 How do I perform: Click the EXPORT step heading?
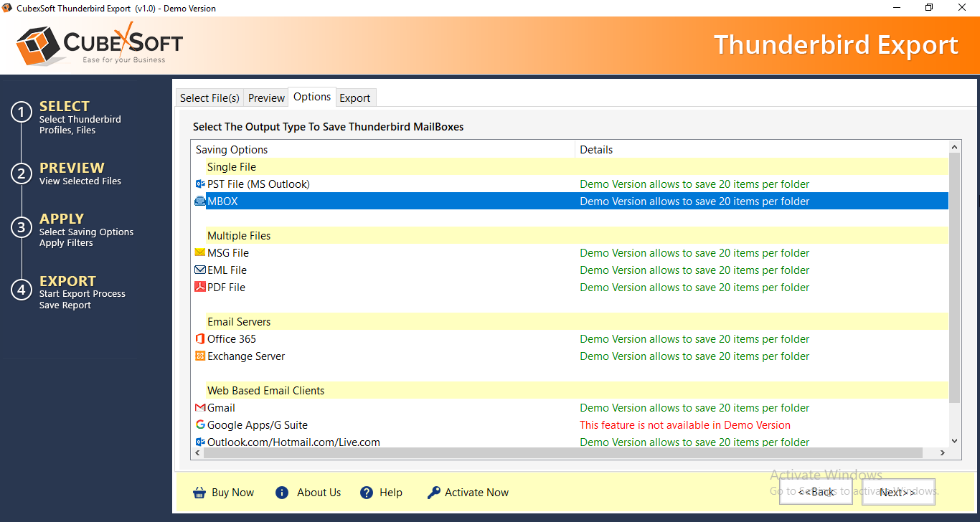(67, 281)
